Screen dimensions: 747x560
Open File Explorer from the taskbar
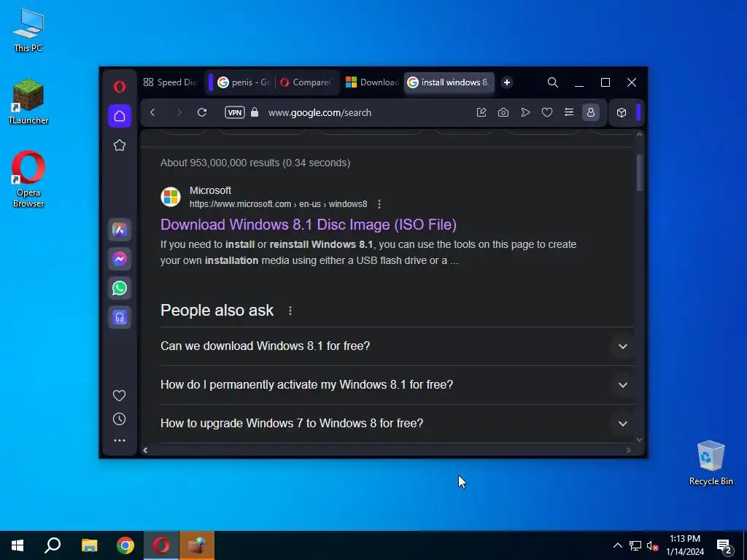click(x=89, y=545)
